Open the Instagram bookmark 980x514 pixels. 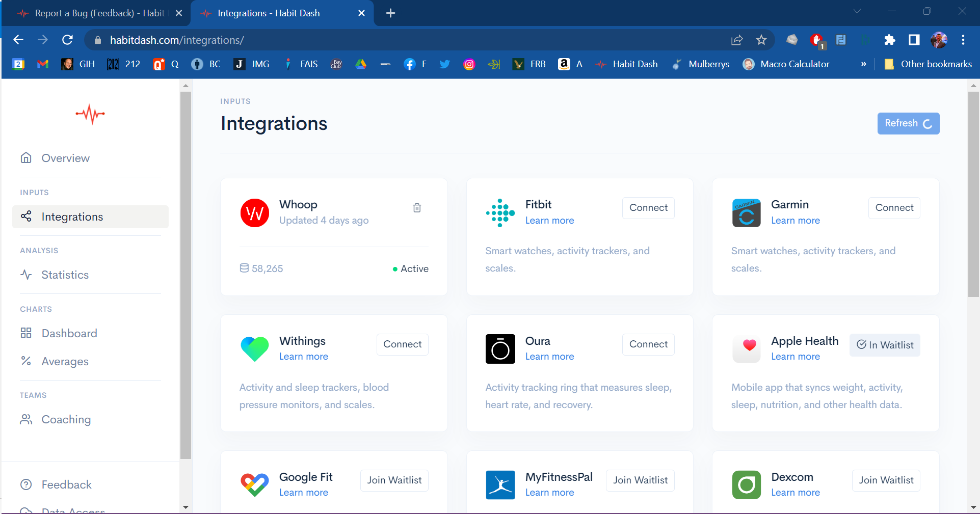(469, 64)
